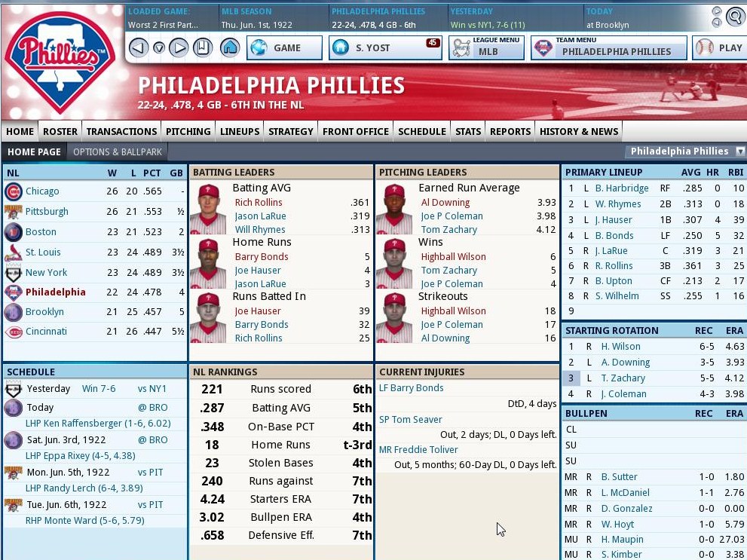Image resolution: width=747 pixels, height=560 pixels.
Task: Open LHP Ken Raffensberger probable pitcher link
Action: 98,424
